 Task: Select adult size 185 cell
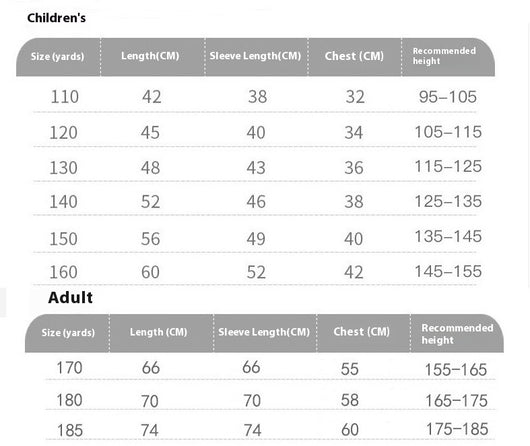[x=70, y=430]
